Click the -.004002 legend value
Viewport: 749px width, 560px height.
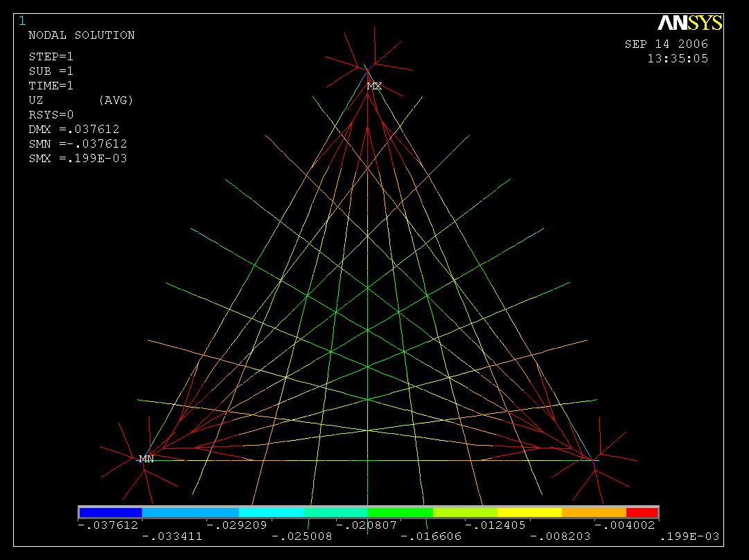click(625, 525)
